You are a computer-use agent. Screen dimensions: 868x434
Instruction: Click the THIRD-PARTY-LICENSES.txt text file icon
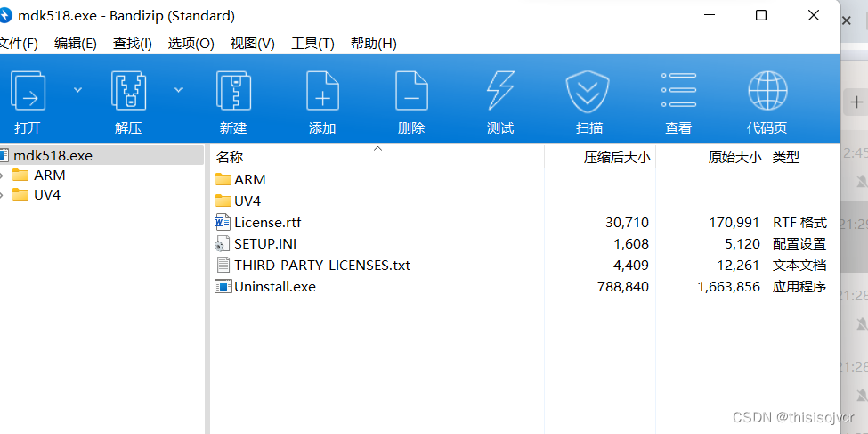(x=223, y=265)
